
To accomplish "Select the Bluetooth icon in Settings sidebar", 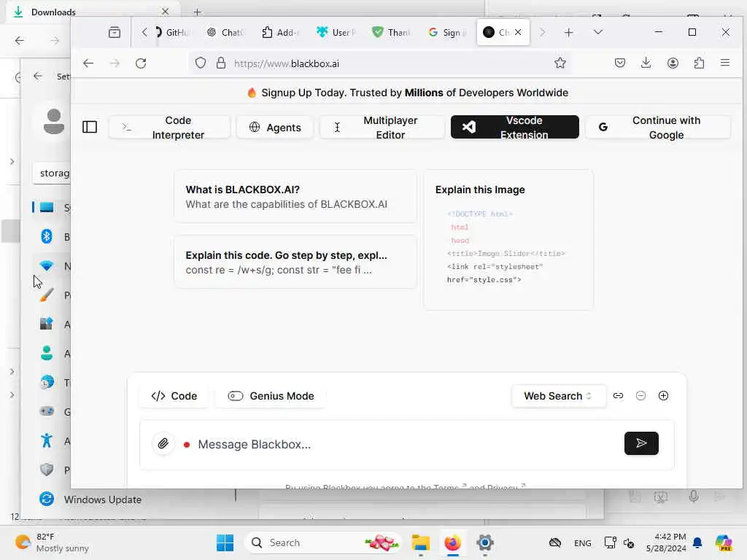I will pos(47,236).
